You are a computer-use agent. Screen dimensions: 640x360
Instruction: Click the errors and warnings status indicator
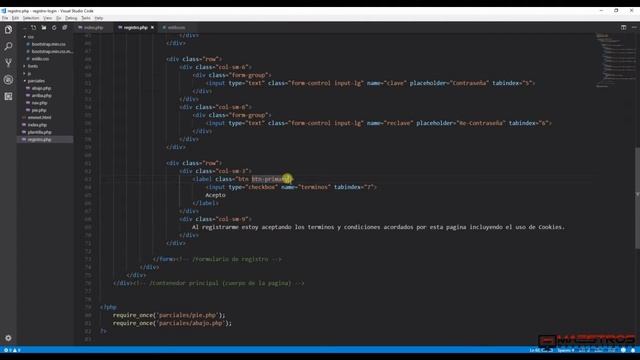[x=12, y=350]
